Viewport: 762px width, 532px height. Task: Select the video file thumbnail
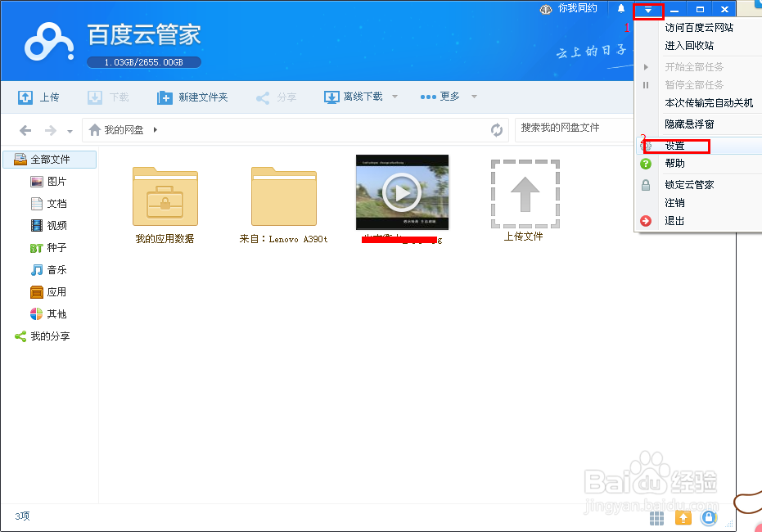(x=402, y=192)
